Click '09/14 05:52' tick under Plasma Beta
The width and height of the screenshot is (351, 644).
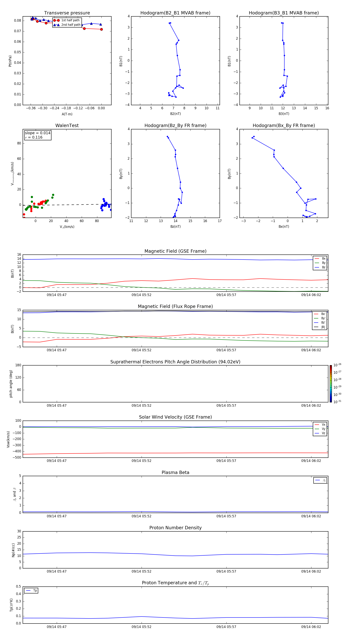tap(141, 516)
